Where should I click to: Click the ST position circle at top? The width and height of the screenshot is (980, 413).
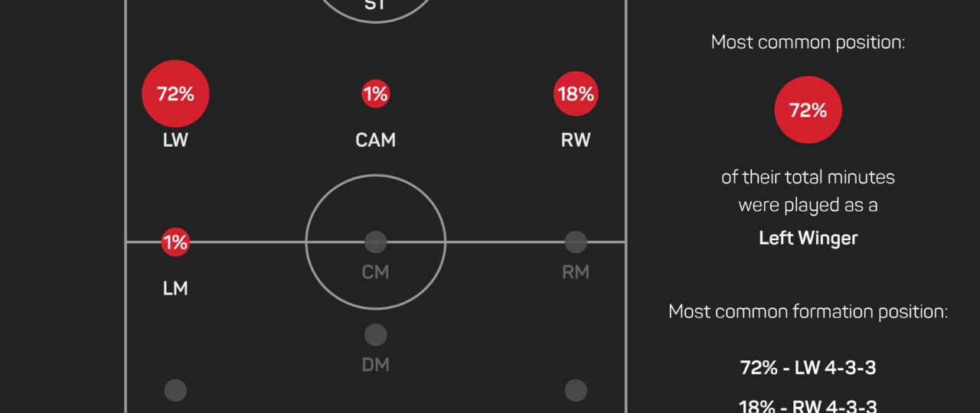[x=375, y=6]
